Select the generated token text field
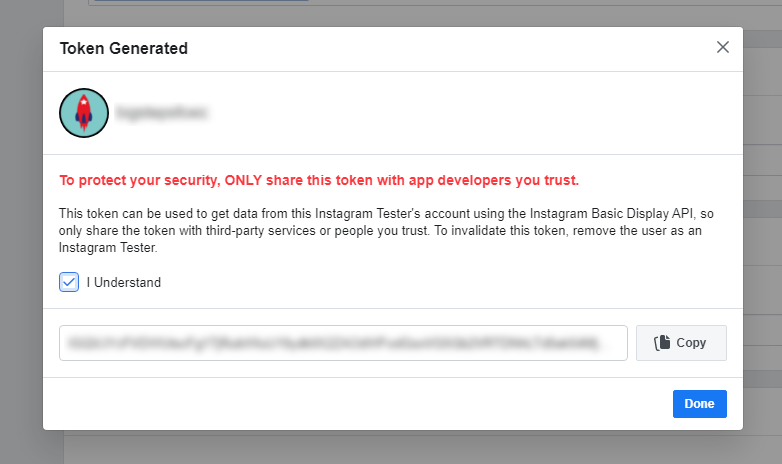The image size is (782, 464). (342, 343)
